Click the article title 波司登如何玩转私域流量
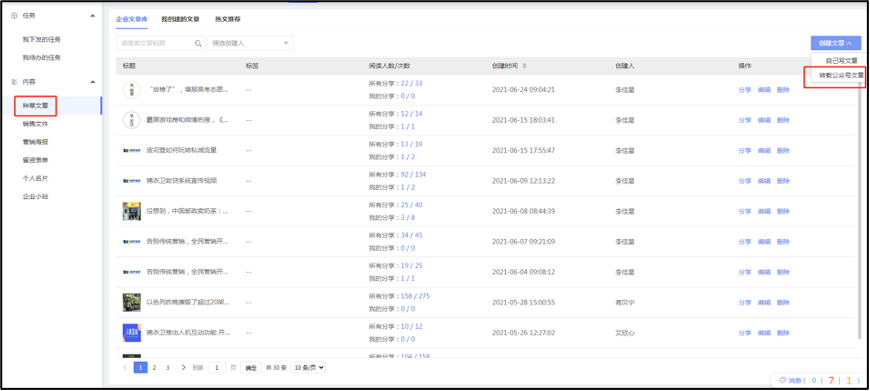 coord(181,150)
